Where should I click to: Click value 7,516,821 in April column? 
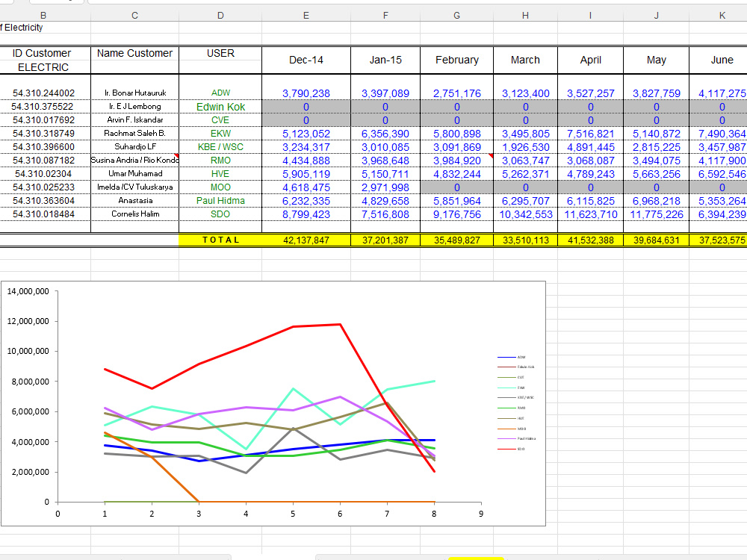click(590, 134)
